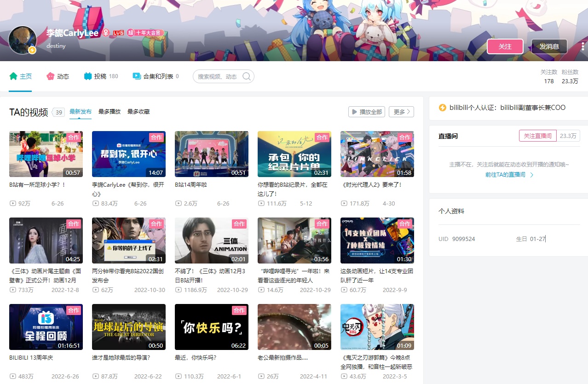
Task: Open the 关注数 178 following list
Action: (549, 76)
